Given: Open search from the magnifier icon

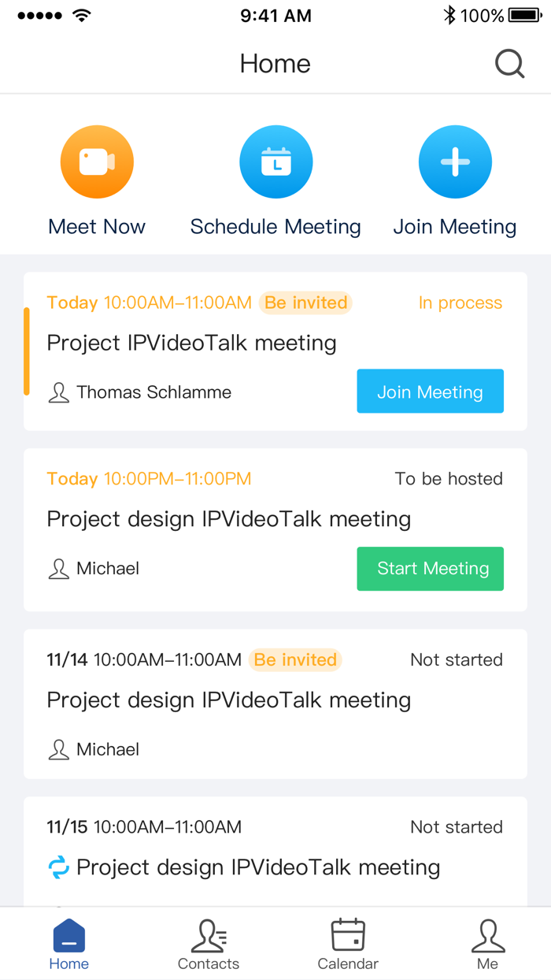Looking at the screenshot, I should 509,64.
